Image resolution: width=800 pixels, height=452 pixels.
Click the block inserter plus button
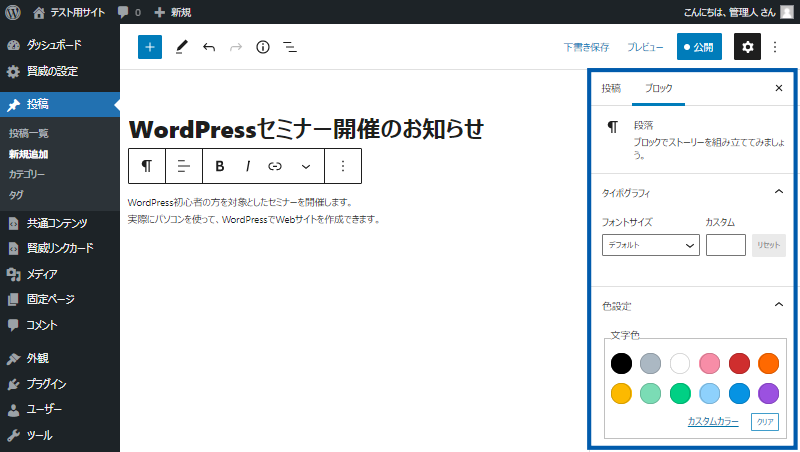click(150, 47)
